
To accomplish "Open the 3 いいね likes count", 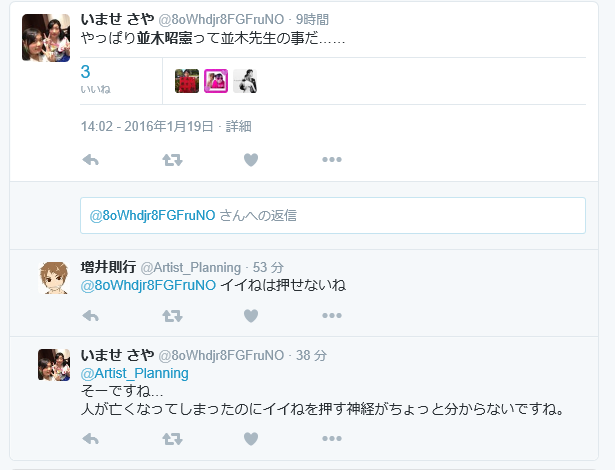I will [95, 80].
